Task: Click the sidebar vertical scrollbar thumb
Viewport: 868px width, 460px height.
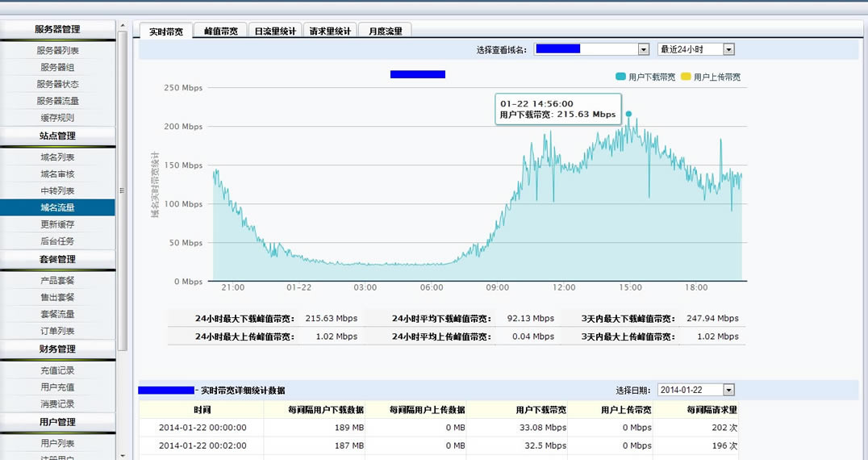Action: coord(123,191)
